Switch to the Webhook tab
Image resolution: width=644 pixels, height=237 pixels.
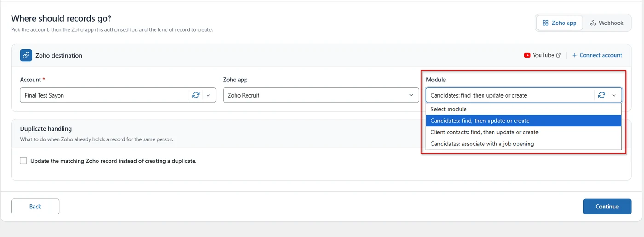coord(606,23)
